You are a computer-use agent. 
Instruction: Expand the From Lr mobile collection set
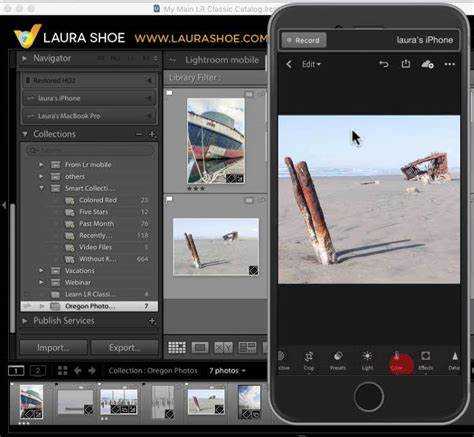point(41,164)
